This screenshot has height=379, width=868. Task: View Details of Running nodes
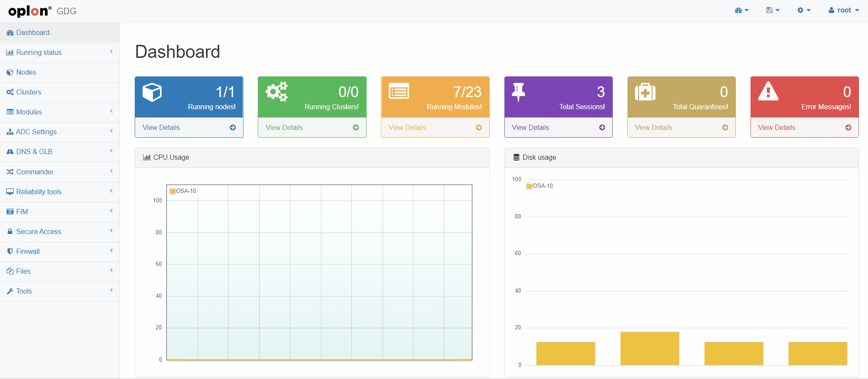[x=161, y=127]
